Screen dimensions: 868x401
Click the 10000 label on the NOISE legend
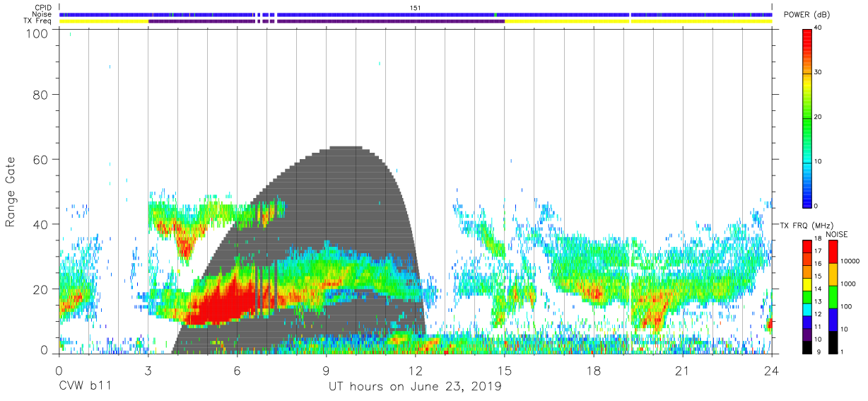[851, 261]
